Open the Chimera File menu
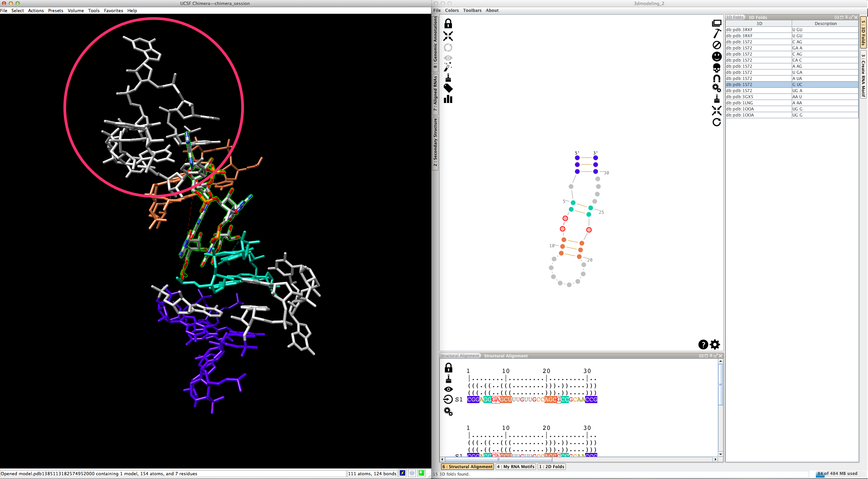 click(4, 11)
